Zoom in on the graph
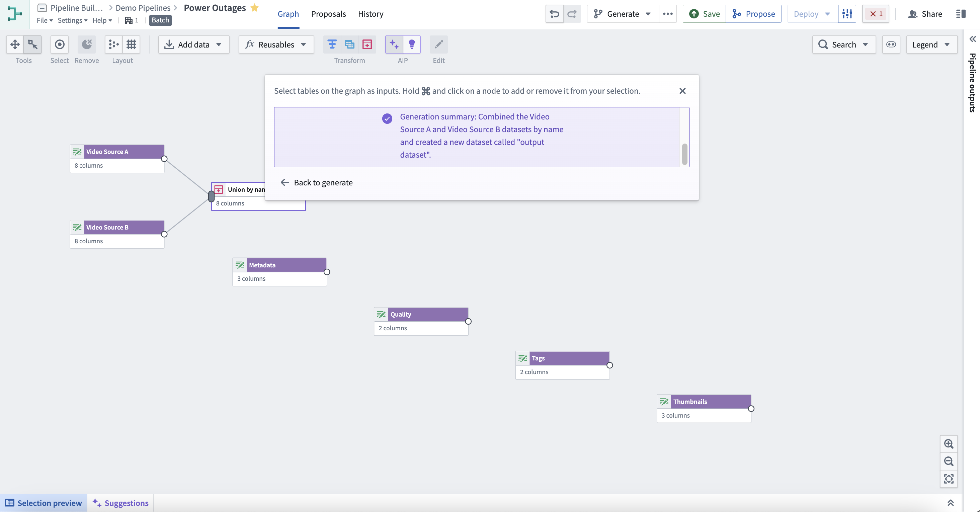Screen dimensions: 980x512 pos(949,444)
